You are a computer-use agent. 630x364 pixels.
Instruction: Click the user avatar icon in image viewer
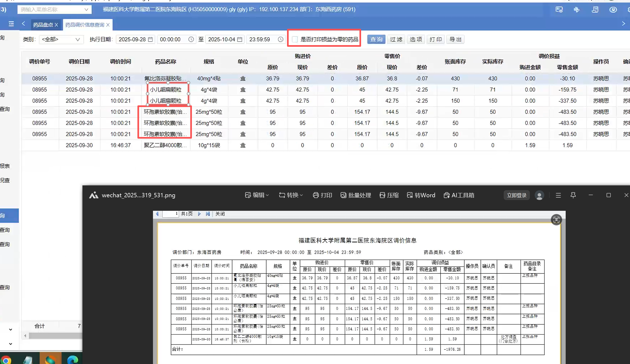point(539,195)
